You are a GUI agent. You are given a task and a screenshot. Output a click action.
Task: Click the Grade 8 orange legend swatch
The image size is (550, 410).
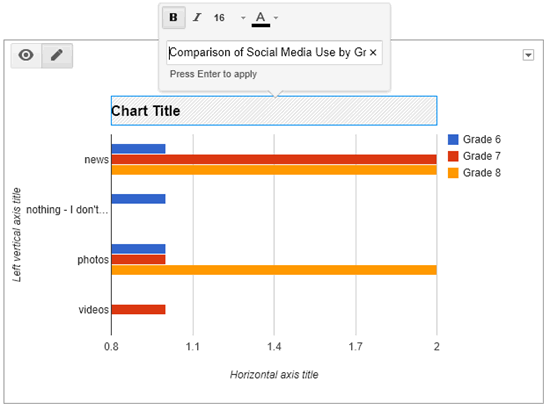pos(453,173)
